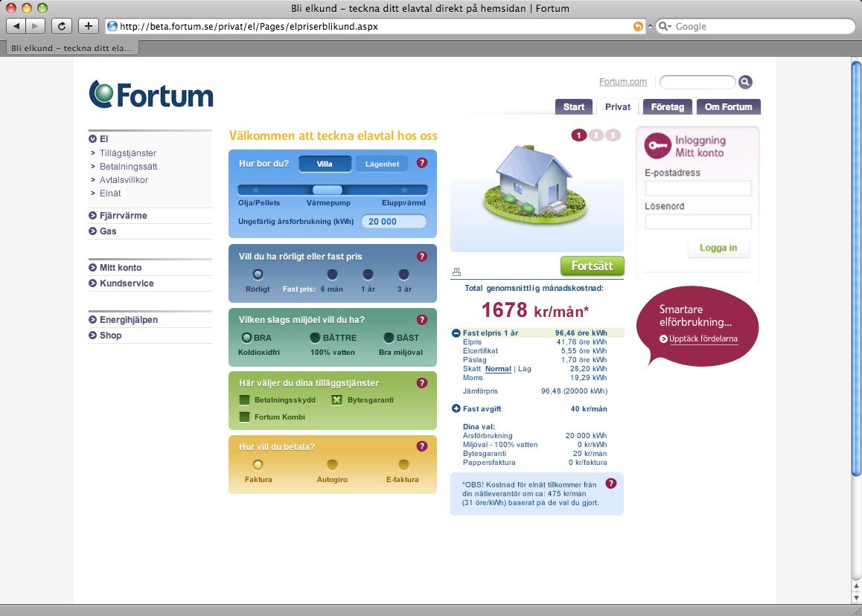Click the heating type slider handle

(x=328, y=190)
